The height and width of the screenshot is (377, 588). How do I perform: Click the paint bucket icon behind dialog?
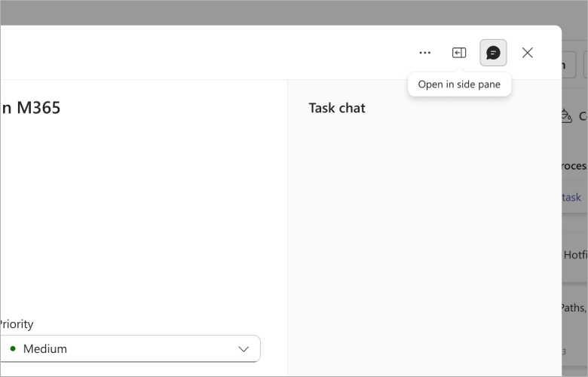point(567,116)
